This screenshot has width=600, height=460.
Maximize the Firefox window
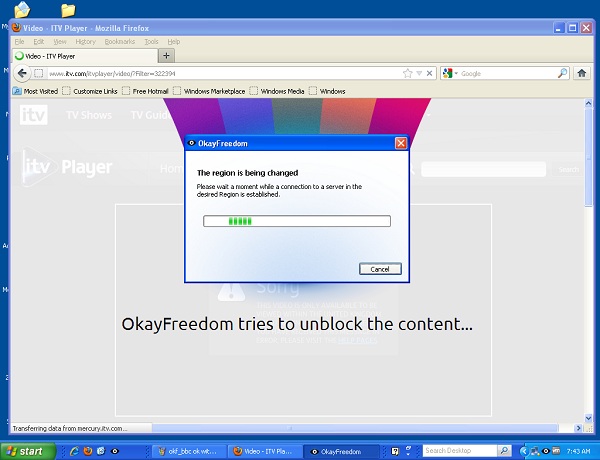pyautogui.click(x=572, y=28)
